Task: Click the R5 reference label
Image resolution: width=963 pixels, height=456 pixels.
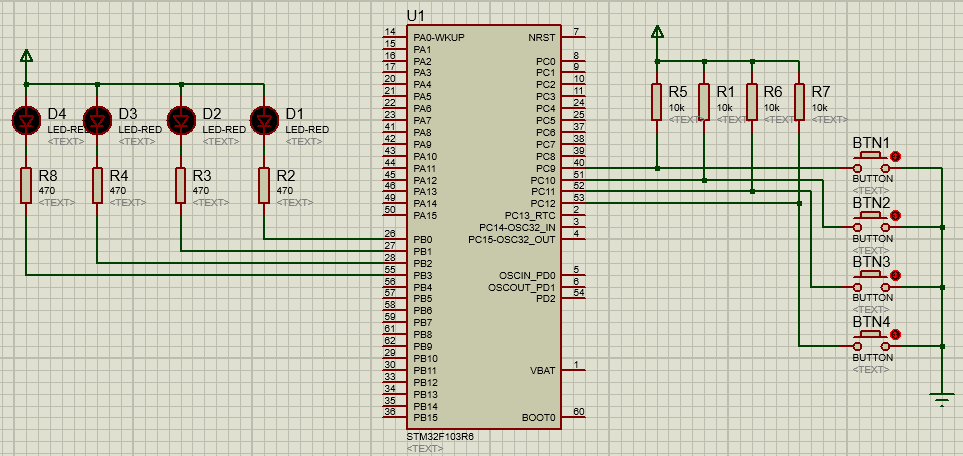Action: [x=678, y=92]
